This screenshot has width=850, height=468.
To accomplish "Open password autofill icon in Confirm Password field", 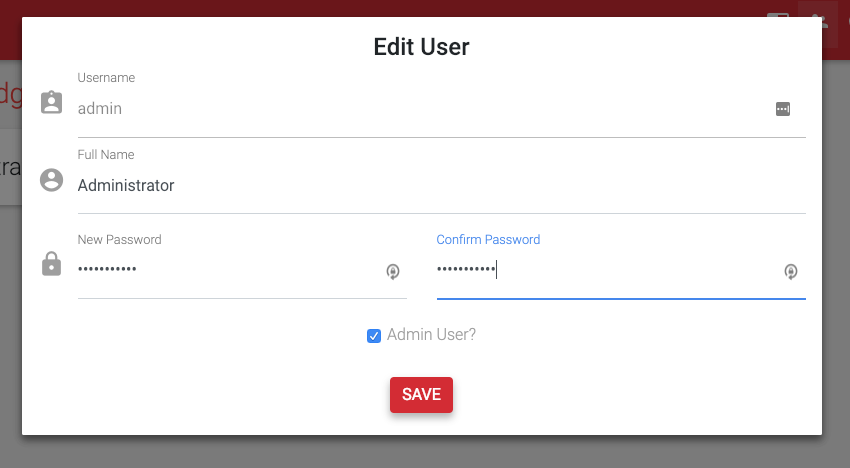I will point(791,271).
